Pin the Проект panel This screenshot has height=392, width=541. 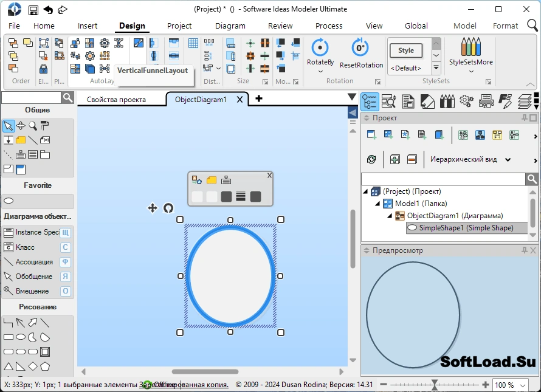(x=525, y=118)
